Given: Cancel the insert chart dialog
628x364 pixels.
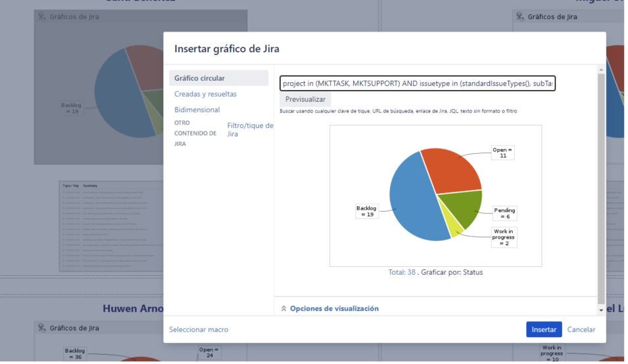Looking at the screenshot, I should pos(581,329).
